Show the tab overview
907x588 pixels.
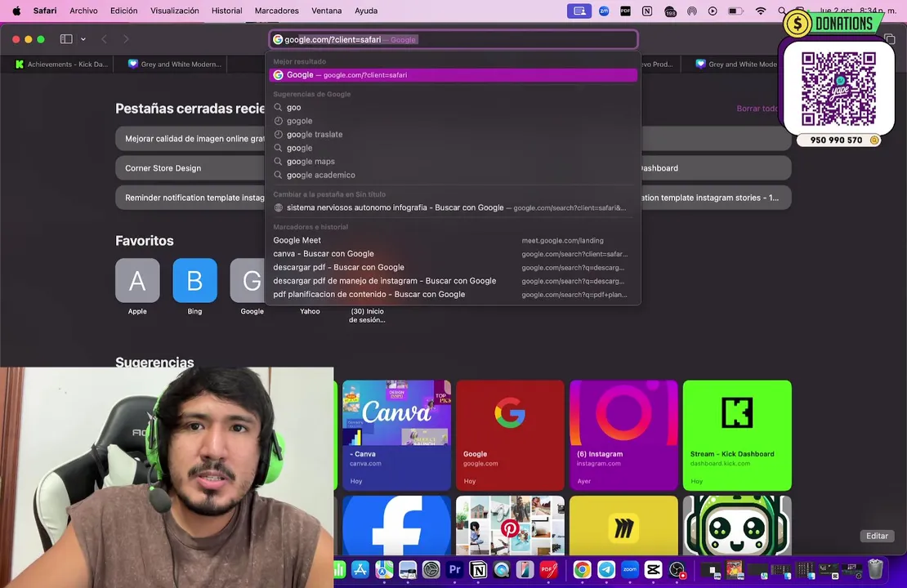pyautogui.click(x=890, y=39)
